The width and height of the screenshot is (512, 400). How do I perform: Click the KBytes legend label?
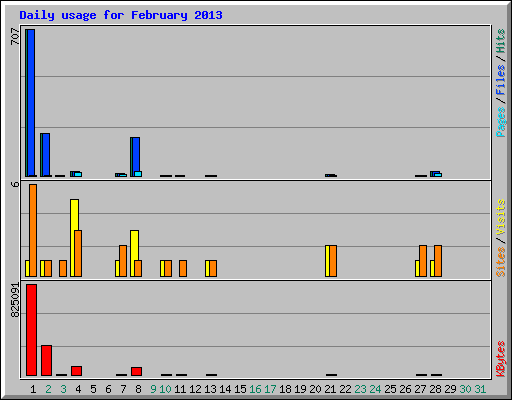coord(500,359)
